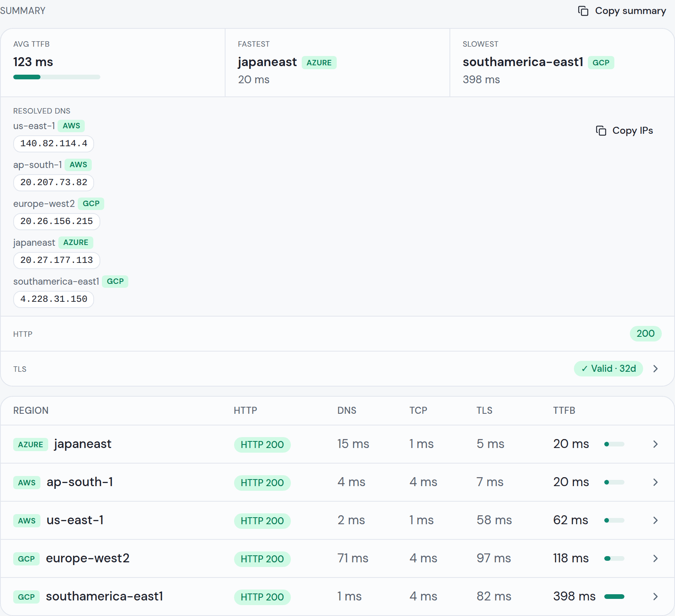Image resolution: width=675 pixels, height=616 pixels.
Task: Click HTTP 200 badge in japaneast row
Action: point(262,444)
